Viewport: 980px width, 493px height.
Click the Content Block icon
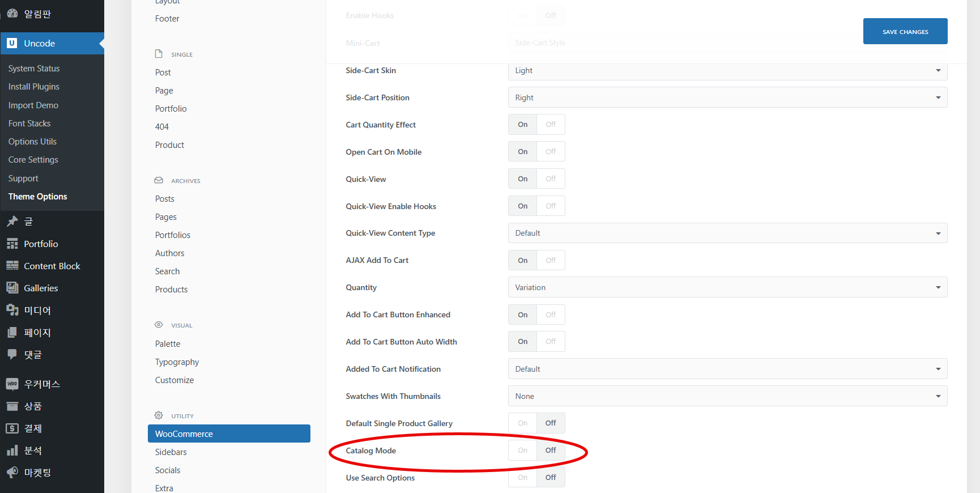tap(12, 266)
